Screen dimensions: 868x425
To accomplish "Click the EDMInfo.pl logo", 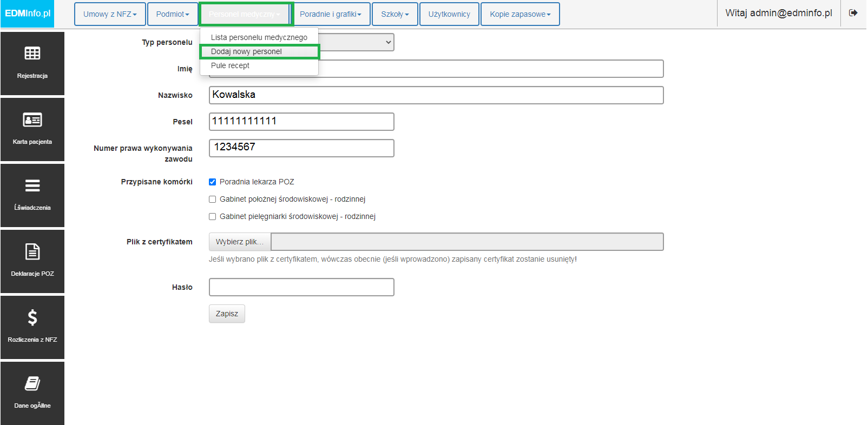I will pos(28,14).
